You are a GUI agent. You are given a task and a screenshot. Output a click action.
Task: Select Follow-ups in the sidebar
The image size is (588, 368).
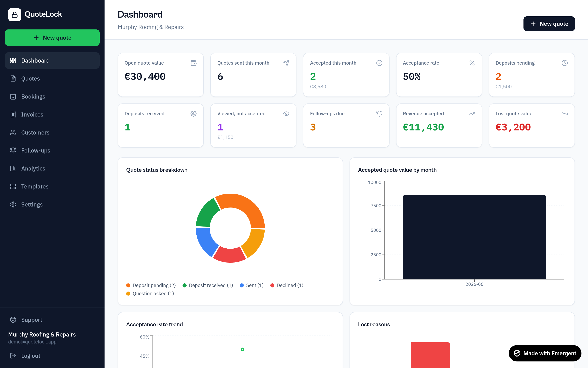coord(52,150)
